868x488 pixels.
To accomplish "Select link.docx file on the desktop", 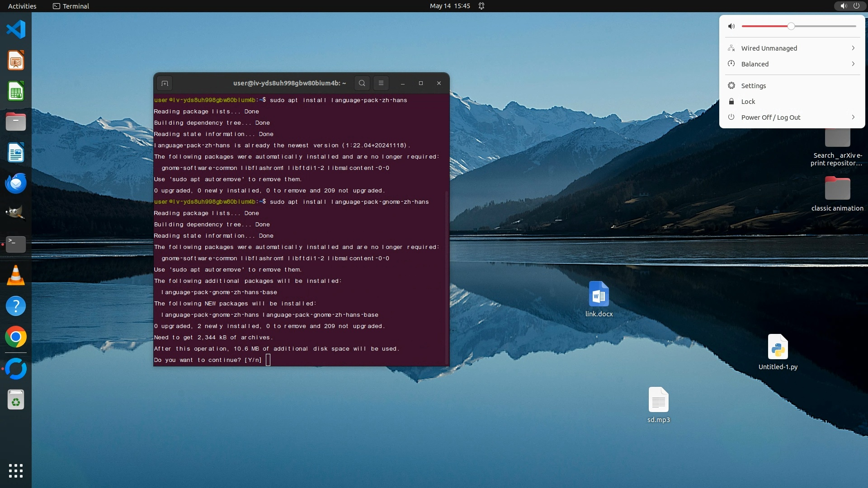I will [599, 295].
